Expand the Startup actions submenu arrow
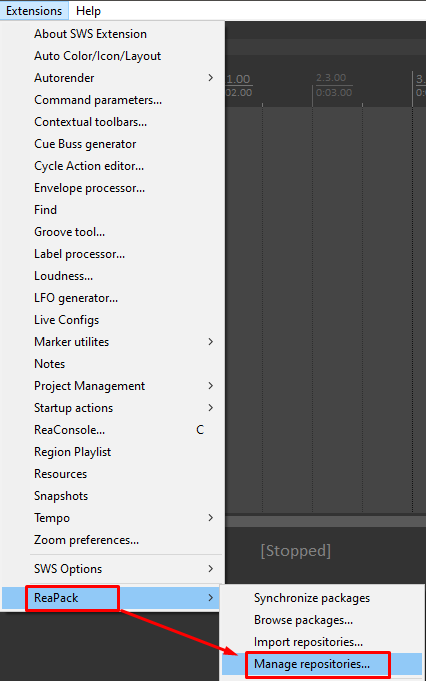Viewport: 426px width, 681px height. click(x=211, y=408)
